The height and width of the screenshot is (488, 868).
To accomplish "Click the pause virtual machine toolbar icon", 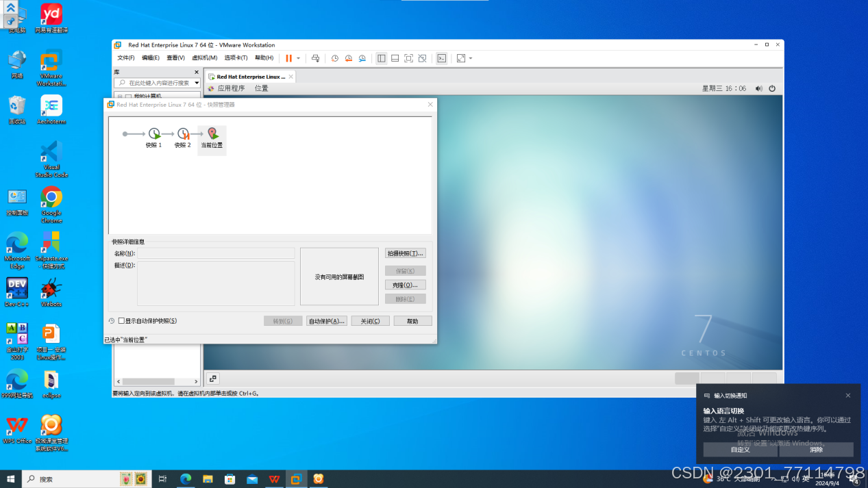I will (x=288, y=58).
